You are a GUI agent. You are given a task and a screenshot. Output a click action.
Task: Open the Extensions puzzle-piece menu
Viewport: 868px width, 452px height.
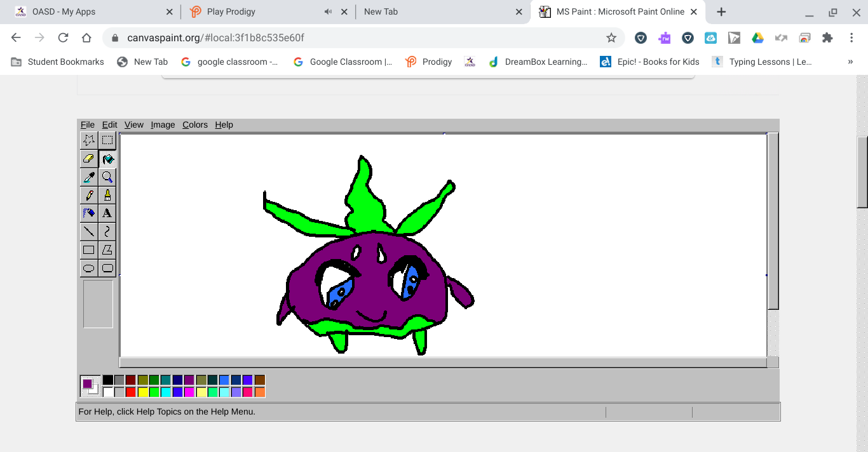pos(827,38)
